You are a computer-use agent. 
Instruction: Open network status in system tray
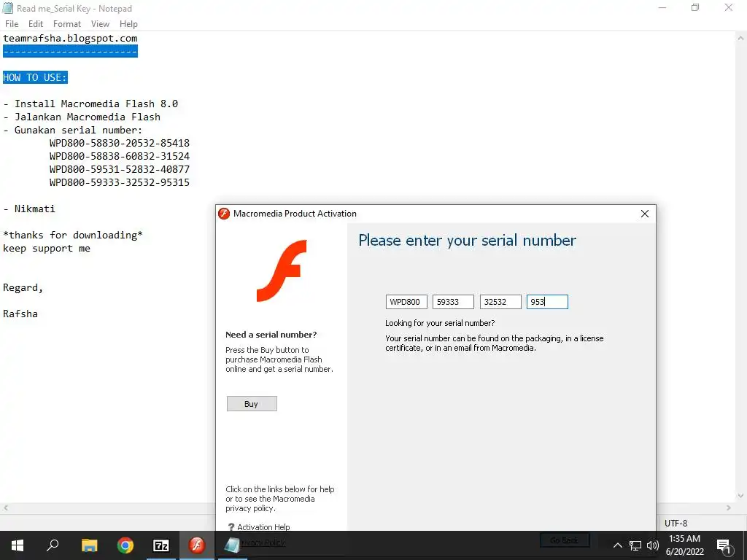(635, 545)
